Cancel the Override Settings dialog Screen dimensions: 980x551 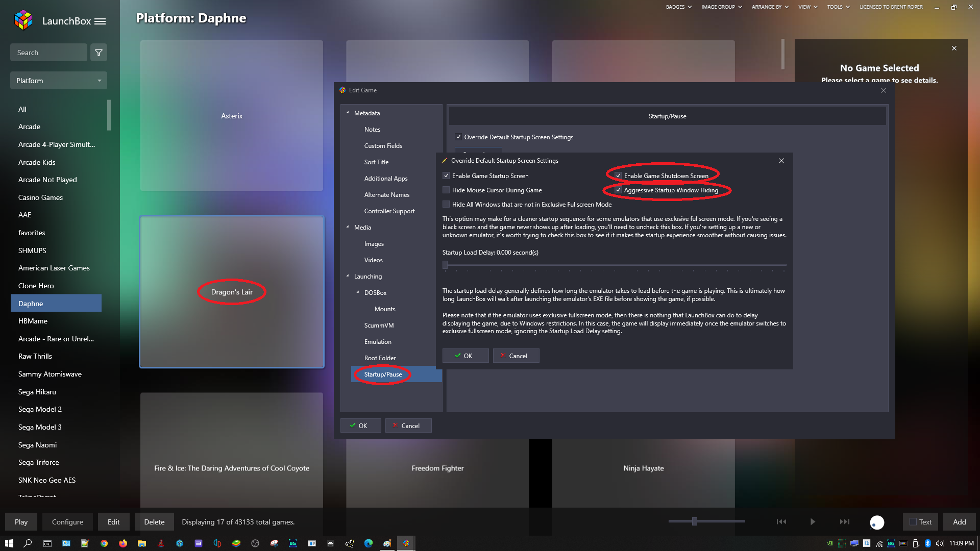(x=516, y=356)
